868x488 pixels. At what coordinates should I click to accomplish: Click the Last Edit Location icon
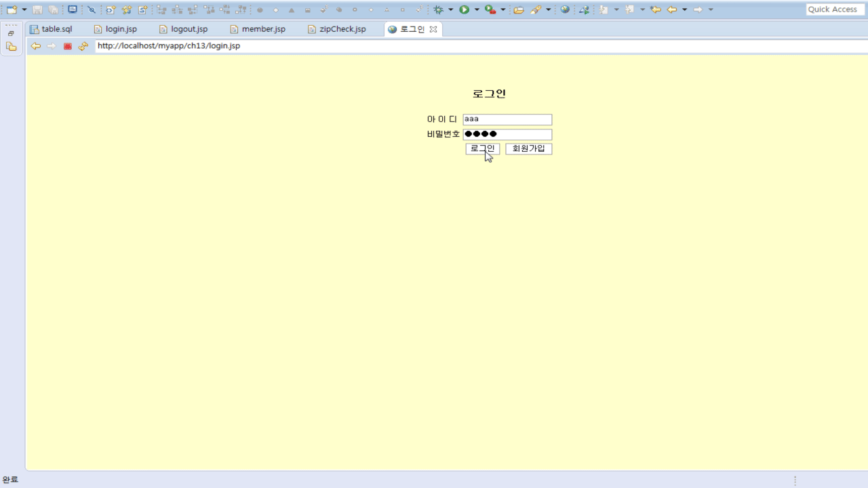655,9
